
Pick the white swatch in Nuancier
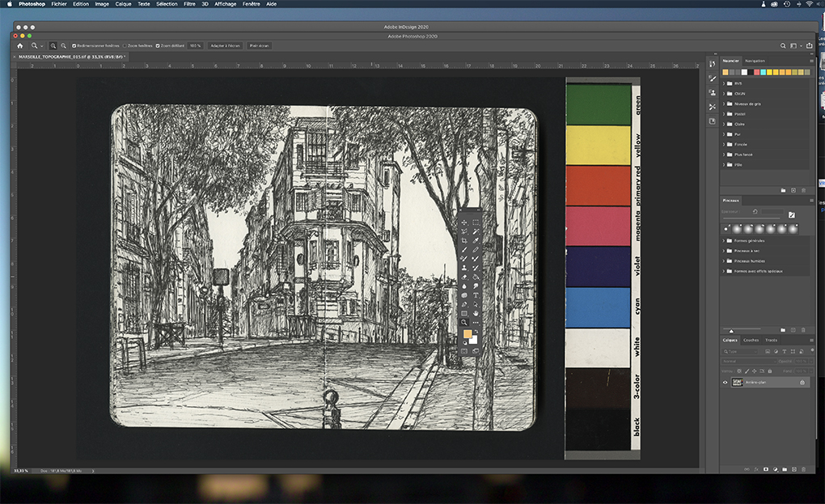(x=744, y=72)
